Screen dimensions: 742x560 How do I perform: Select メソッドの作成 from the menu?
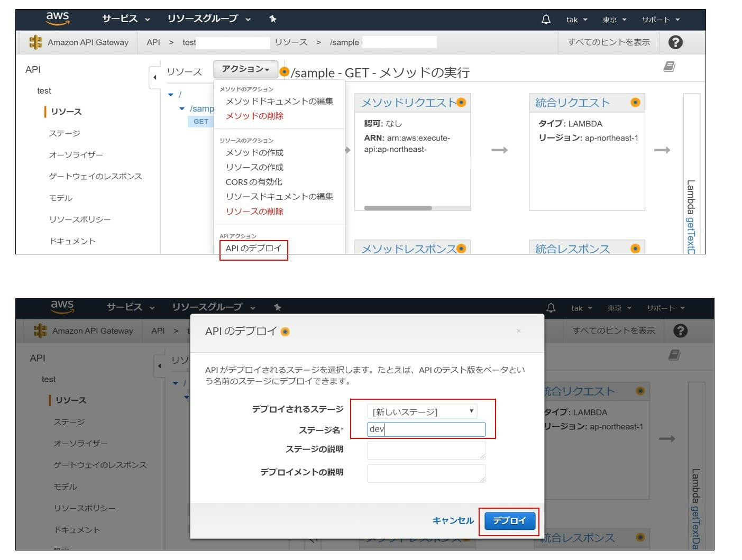tap(254, 152)
